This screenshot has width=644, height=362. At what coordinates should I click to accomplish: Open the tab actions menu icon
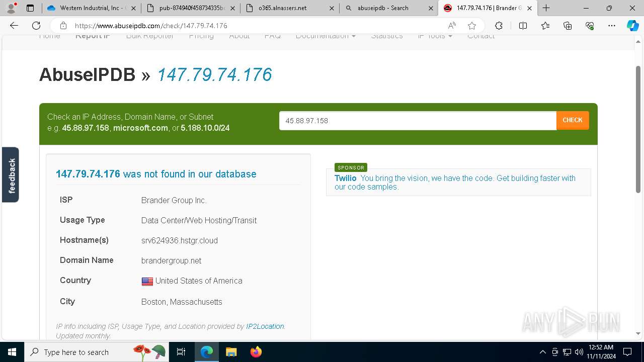pyautogui.click(x=30, y=8)
